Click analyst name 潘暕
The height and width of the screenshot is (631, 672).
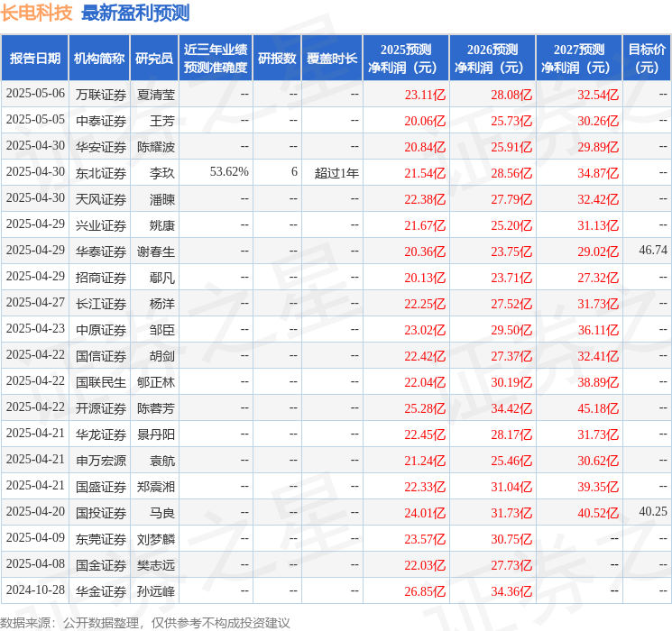point(162,199)
